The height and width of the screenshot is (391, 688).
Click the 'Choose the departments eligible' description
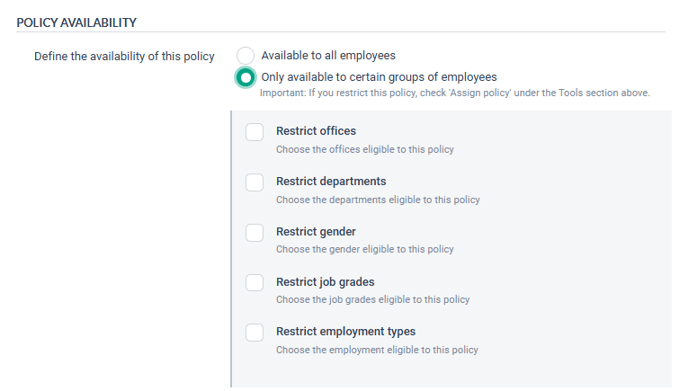pyautogui.click(x=378, y=200)
